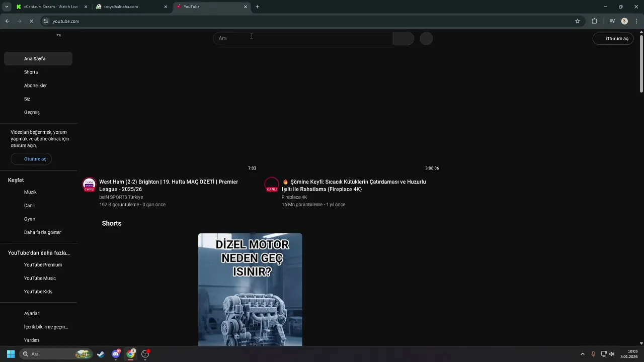Open the Chrome profile avatar
The height and width of the screenshot is (362, 644).
[x=624, y=21]
